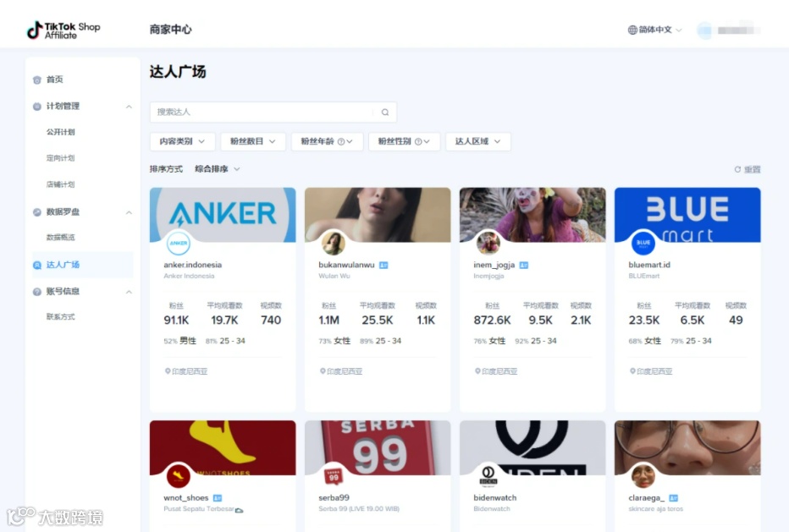Select 公开计划 in the sidebar
The height and width of the screenshot is (532, 789).
coord(60,132)
